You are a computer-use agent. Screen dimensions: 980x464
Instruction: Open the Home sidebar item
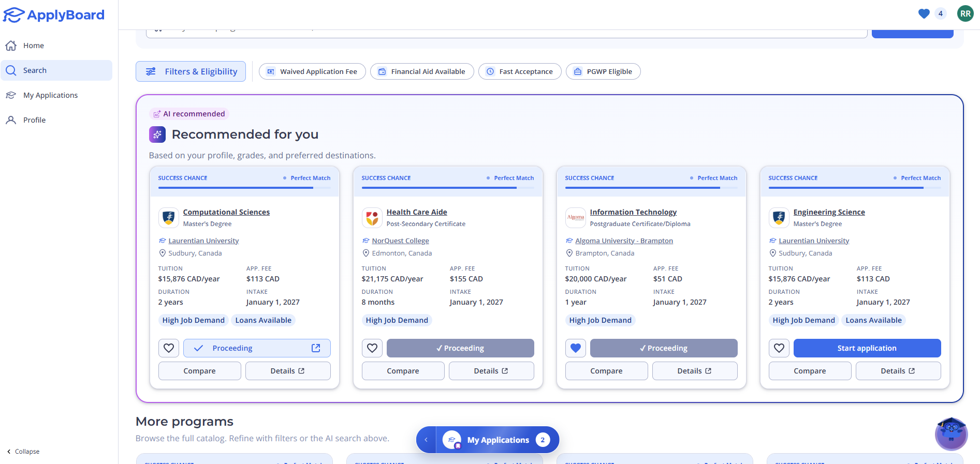pos(56,46)
